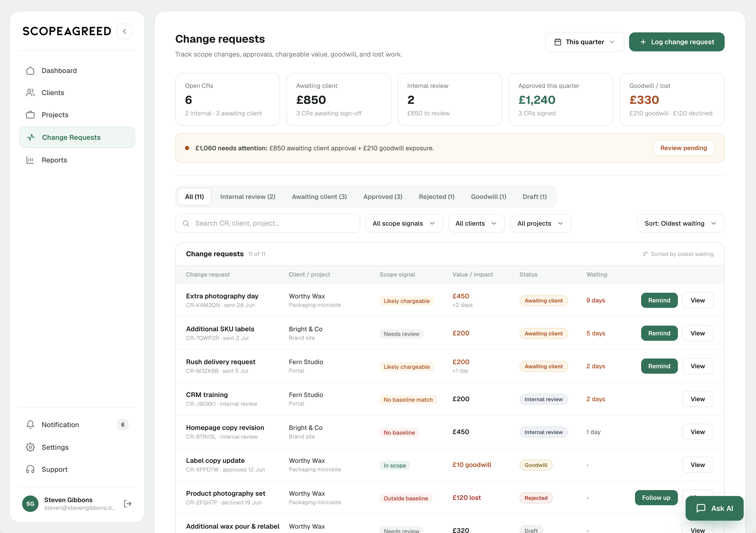This screenshot has height=533, width=756.
Task: Expand the All clients filter
Action: pyautogui.click(x=476, y=223)
